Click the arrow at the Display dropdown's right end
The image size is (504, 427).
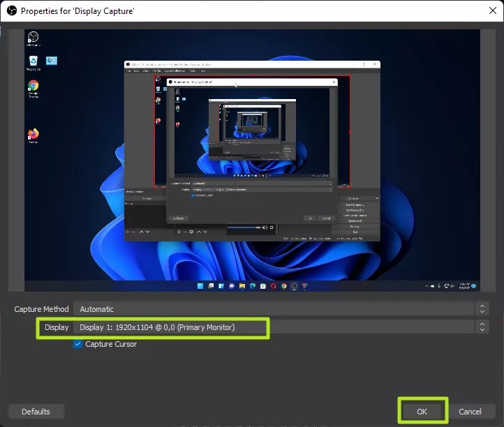point(482,327)
